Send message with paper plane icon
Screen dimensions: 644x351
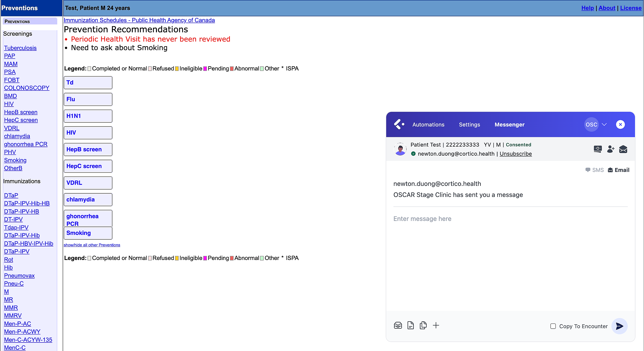[x=619, y=326]
